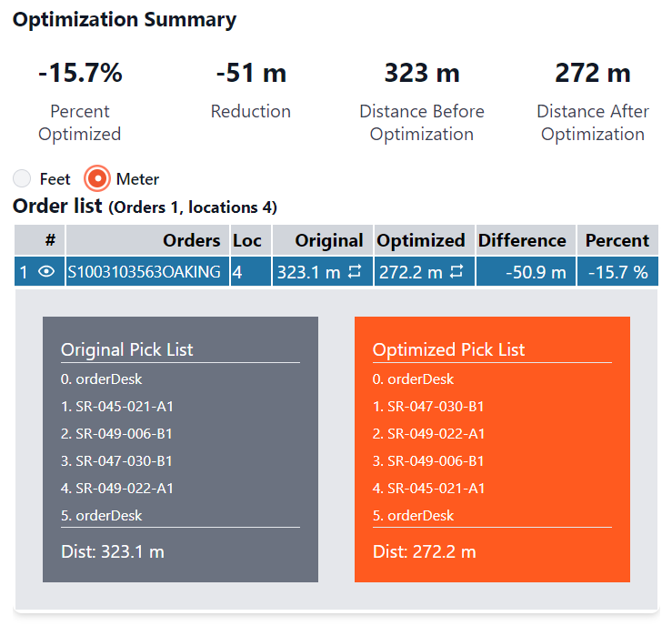This screenshot has width=672, height=626.
Task: Click the # column header
Action: tap(50, 240)
